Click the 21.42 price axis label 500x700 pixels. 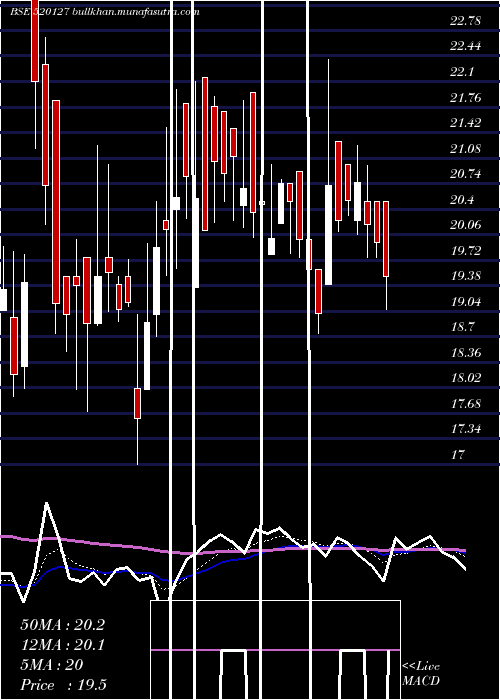tap(465, 123)
